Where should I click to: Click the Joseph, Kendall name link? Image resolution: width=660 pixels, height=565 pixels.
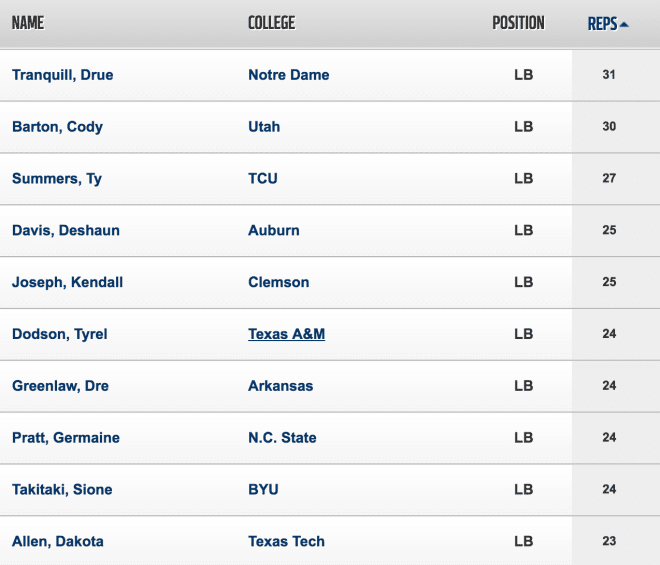(x=67, y=282)
